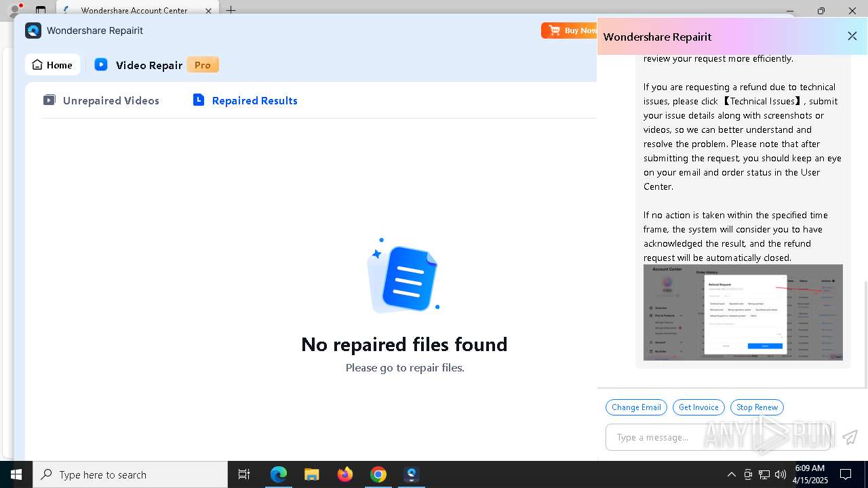Select the Repaired Results tab
The height and width of the screenshot is (488, 868).
(245, 100)
